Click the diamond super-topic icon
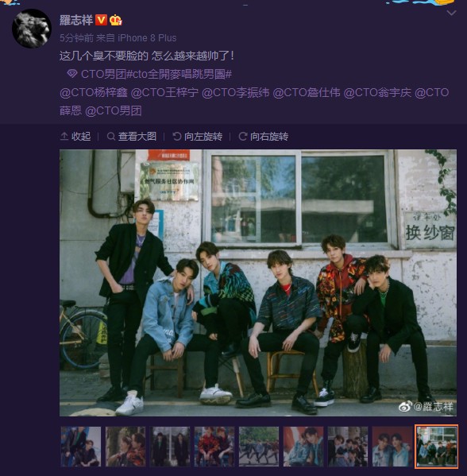The height and width of the screenshot is (476, 467). (x=72, y=74)
